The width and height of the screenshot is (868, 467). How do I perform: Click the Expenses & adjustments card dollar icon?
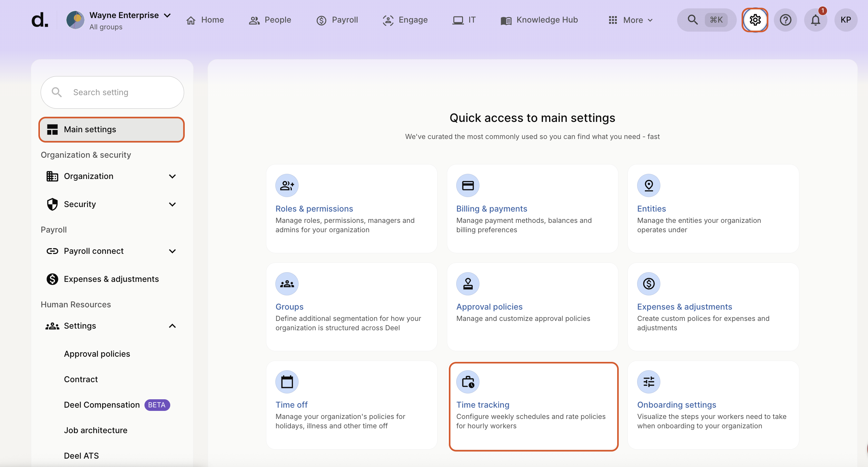click(648, 284)
